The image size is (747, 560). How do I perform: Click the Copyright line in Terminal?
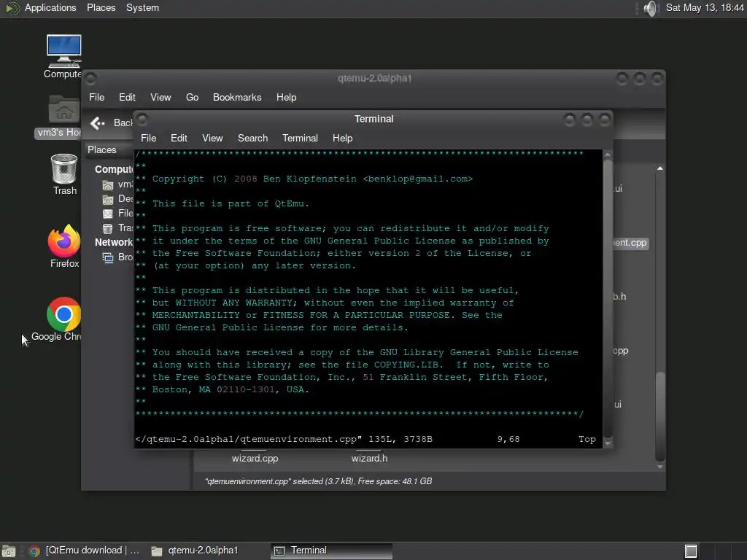pos(304,179)
